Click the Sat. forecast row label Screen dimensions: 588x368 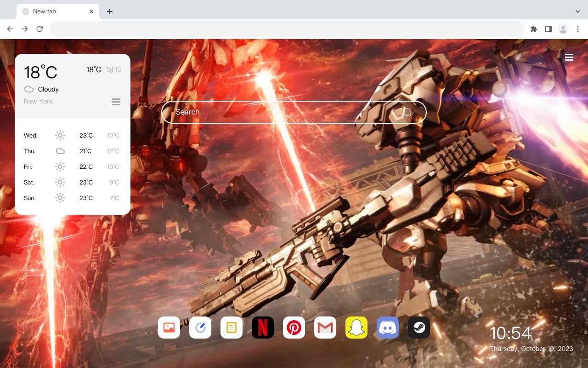[x=29, y=183]
